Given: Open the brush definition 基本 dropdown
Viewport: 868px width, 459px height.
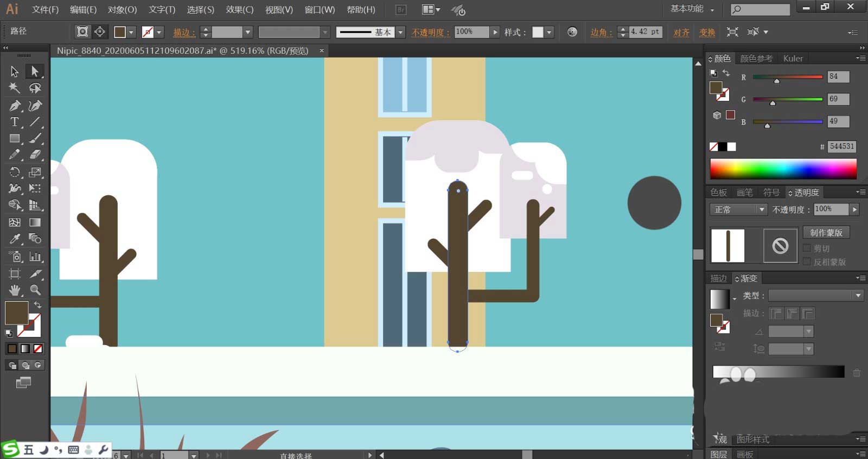Looking at the screenshot, I should 400,33.
